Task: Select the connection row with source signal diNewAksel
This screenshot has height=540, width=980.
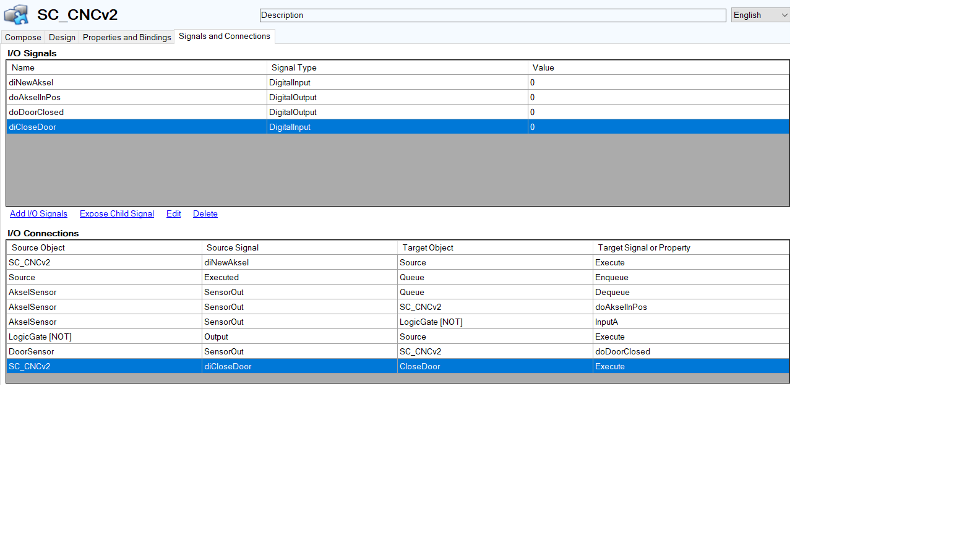Action: click(398, 262)
